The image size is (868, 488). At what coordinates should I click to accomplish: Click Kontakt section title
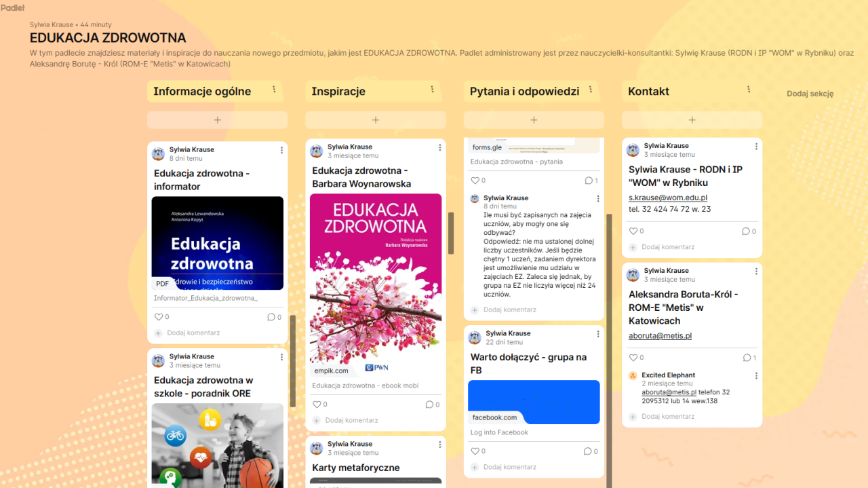coord(648,92)
